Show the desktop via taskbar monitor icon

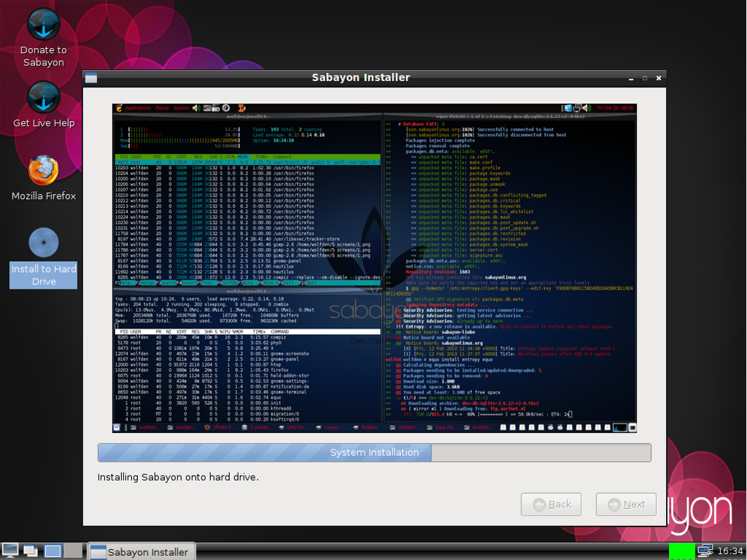[9, 551]
